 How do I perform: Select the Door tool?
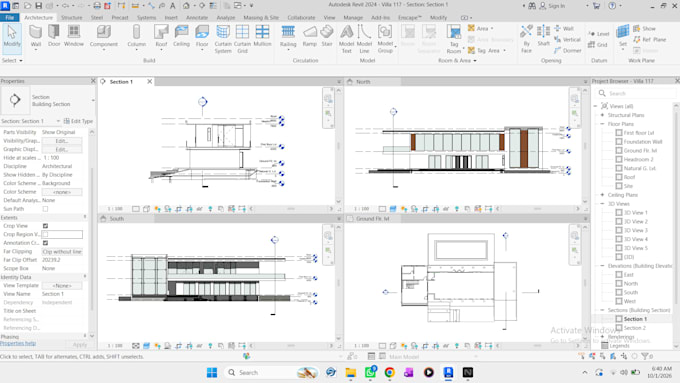[x=54, y=36]
